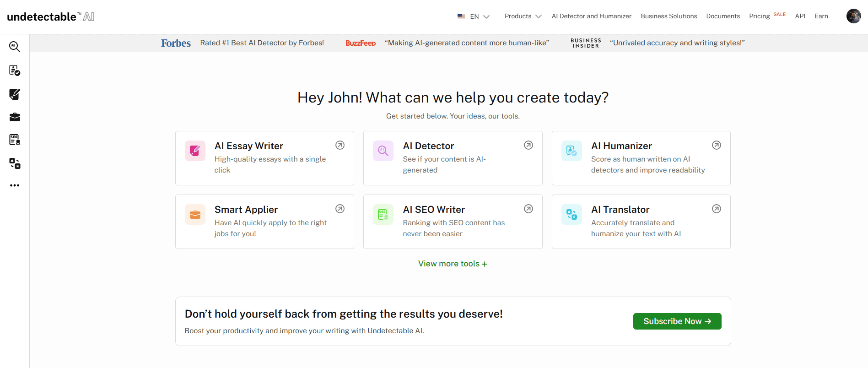868x368 pixels.
Task: Click "Don't hold yourself back" promo heading
Action: tap(344, 314)
